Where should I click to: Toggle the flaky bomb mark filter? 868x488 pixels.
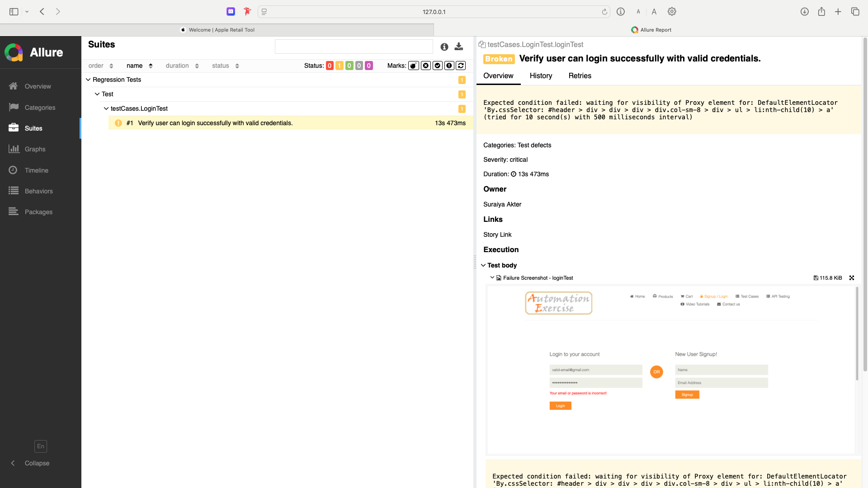413,66
